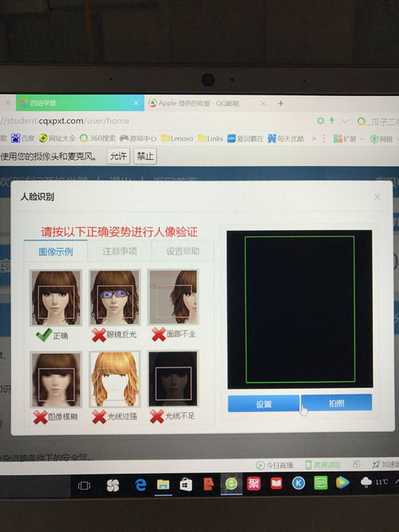
Task: Open the 360搜索 bookmark
Action: tap(97, 138)
